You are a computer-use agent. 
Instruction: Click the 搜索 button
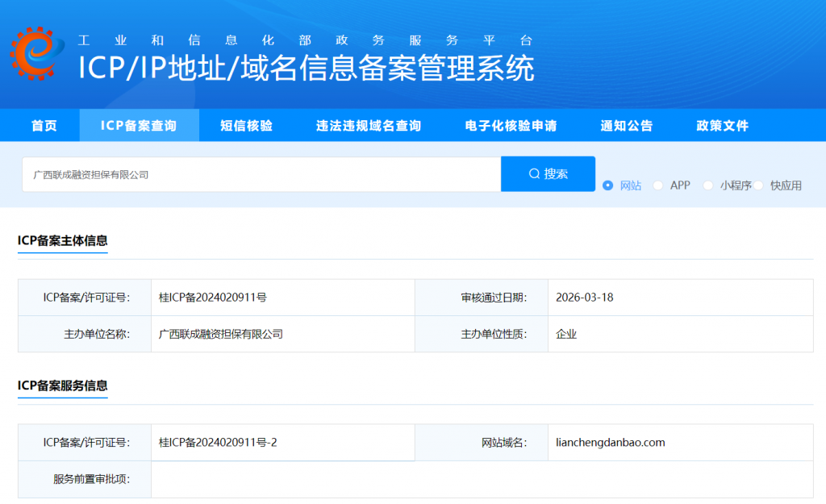click(x=548, y=174)
